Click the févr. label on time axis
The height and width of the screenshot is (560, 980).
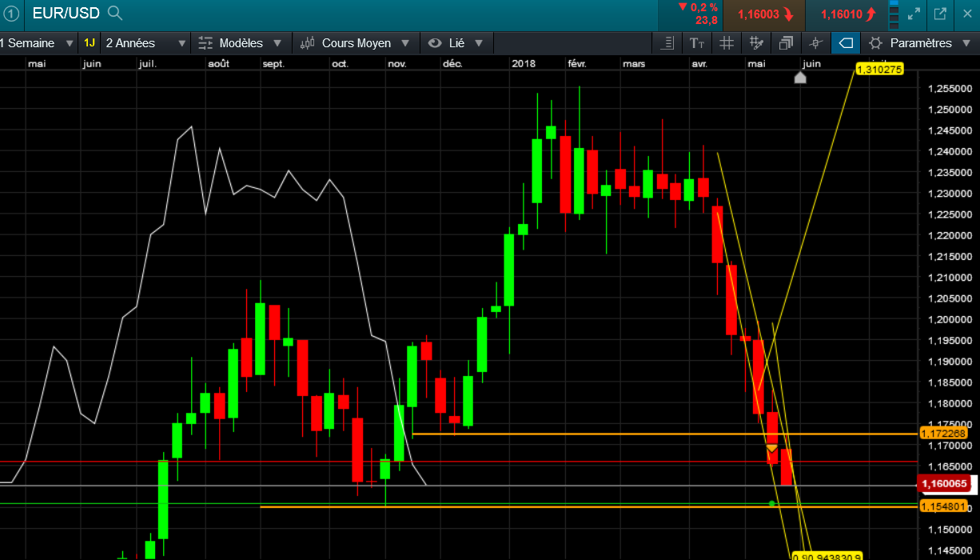[576, 63]
